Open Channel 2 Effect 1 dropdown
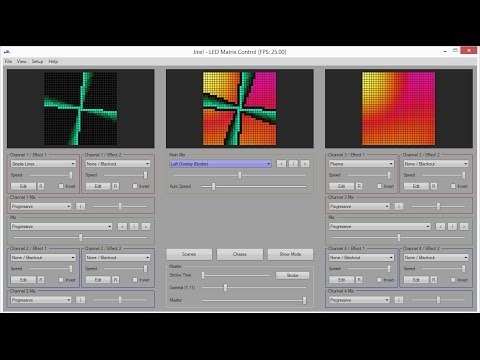This screenshot has height=360, width=480. coord(43,257)
